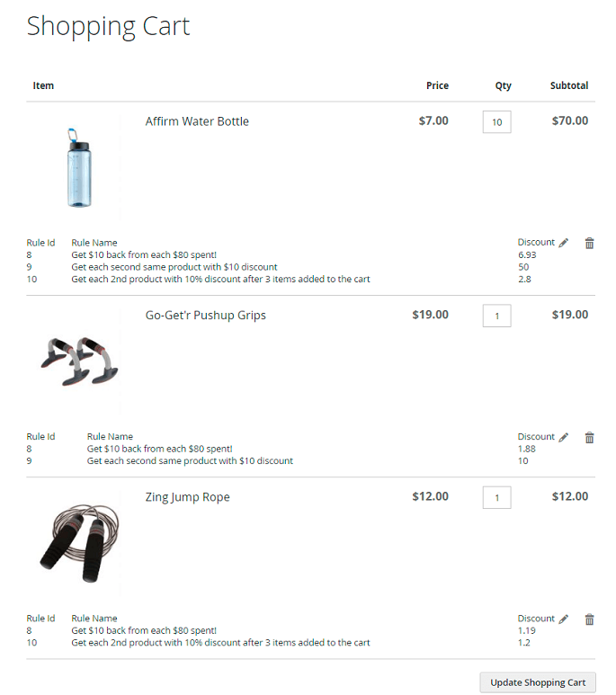Remove Zing Jump Rope from cart
Screen dimensions: 616x695
coord(589,619)
